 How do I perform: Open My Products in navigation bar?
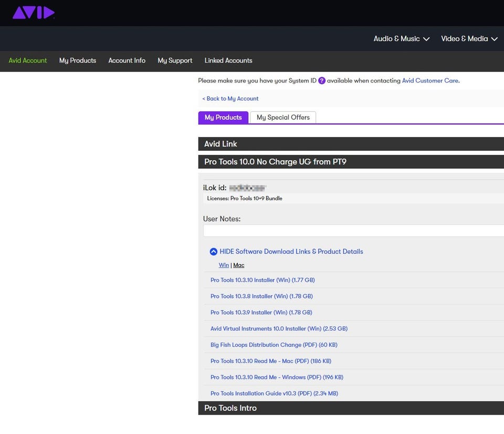pos(78,60)
